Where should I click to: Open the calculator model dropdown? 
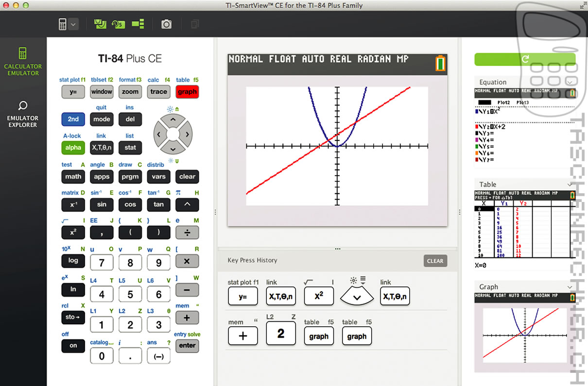pos(74,23)
